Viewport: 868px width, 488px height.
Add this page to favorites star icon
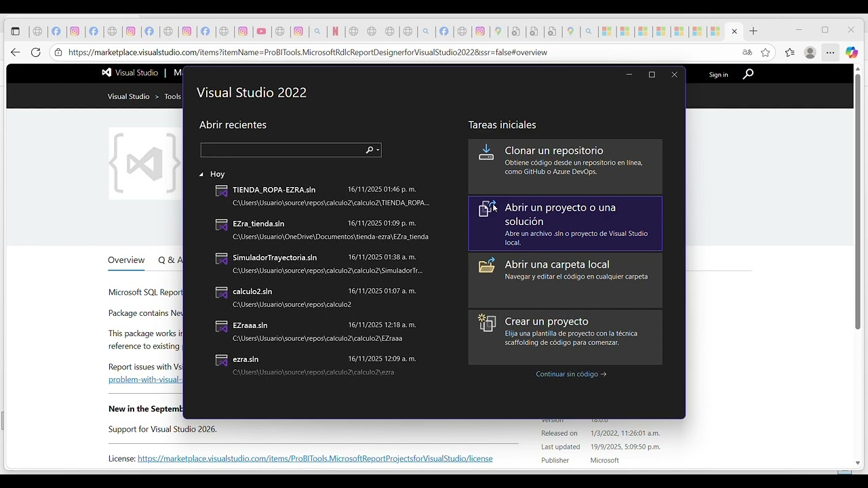click(x=766, y=52)
